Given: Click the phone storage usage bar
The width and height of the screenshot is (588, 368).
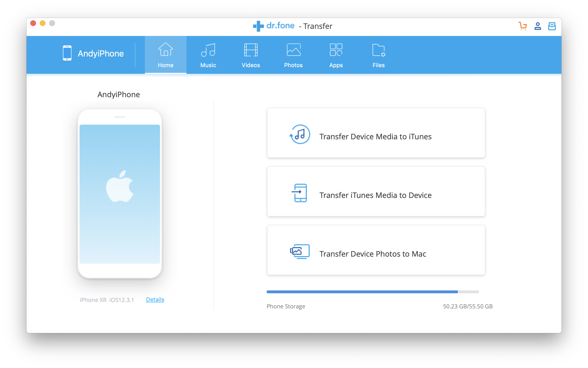Looking at the screenshot, I should click(x=373, y=292).
